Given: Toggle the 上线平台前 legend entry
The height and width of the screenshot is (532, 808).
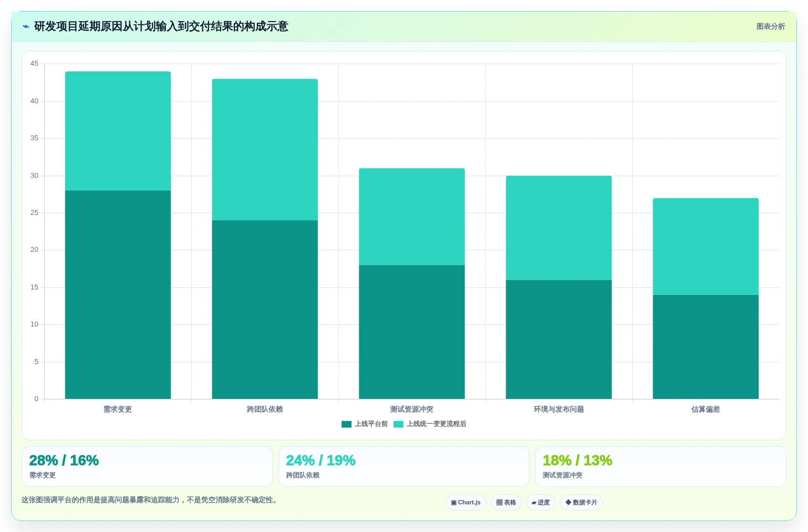Looking at the screenshot, I should [365, 424].
